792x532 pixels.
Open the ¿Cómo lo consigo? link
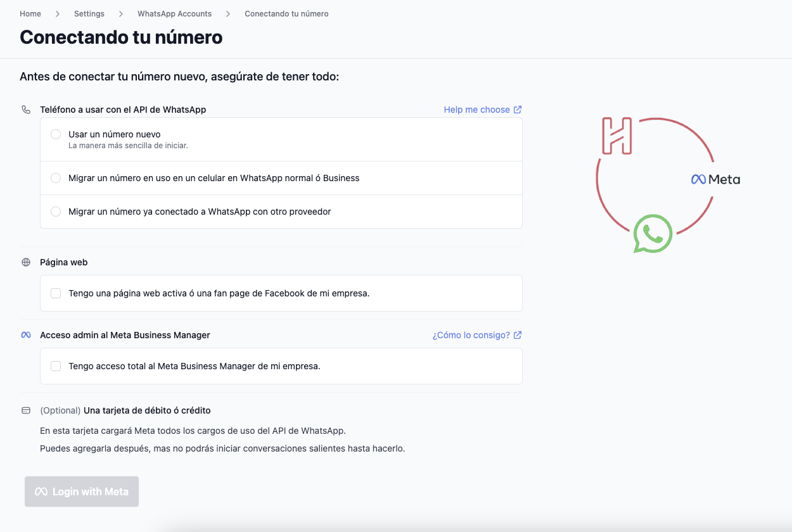(x=471, y=334)
